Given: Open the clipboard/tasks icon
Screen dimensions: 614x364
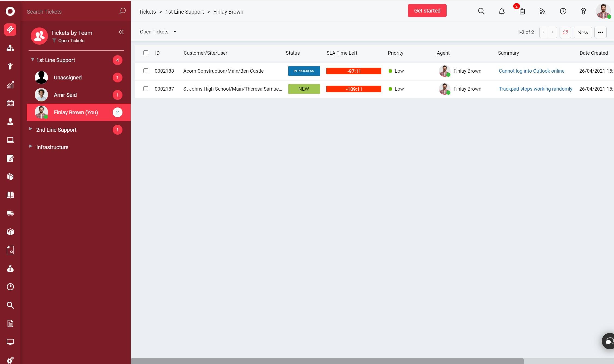Looking at the screenshot, I should [522, 11].
